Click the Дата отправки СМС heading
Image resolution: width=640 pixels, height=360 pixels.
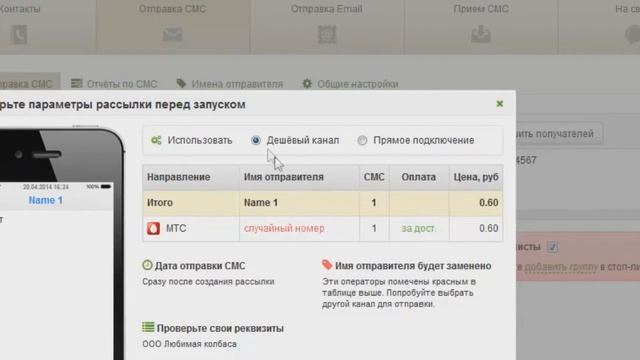tap(200, 266)
